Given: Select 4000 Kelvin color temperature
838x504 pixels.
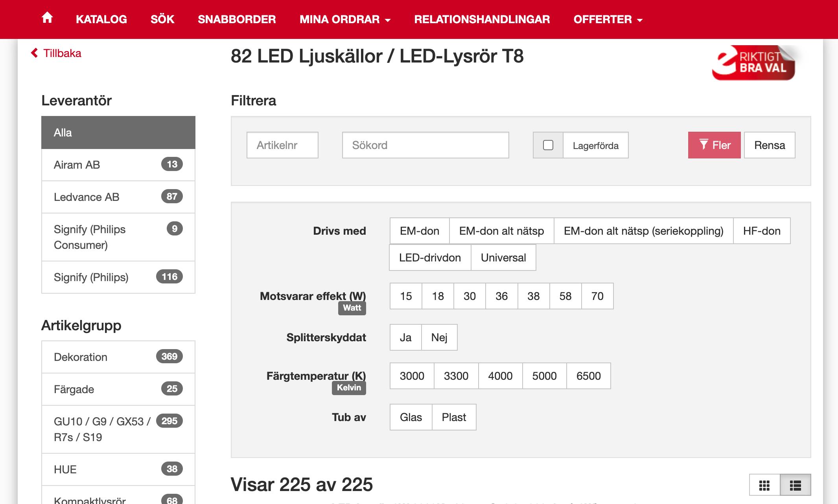Looking at the screenshot, I should tap(500, 376).
